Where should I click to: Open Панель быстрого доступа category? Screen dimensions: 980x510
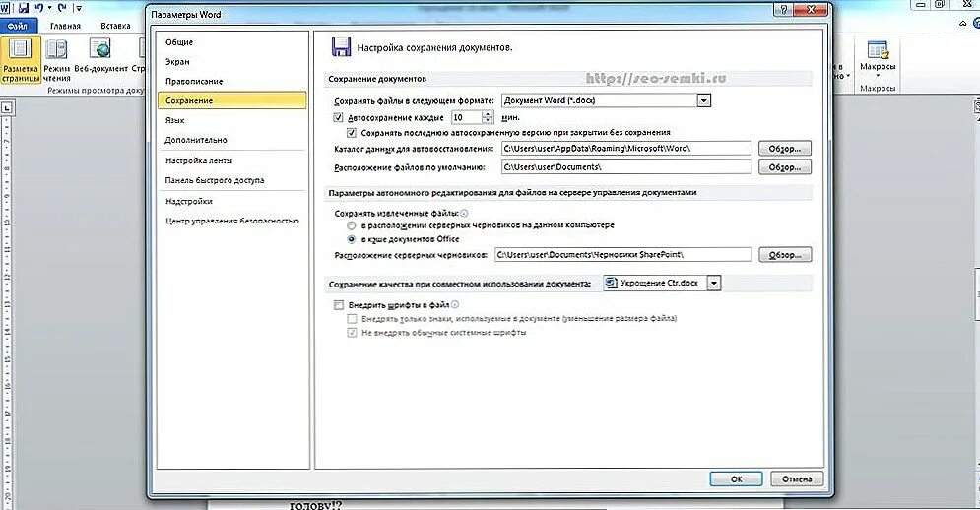231,180
